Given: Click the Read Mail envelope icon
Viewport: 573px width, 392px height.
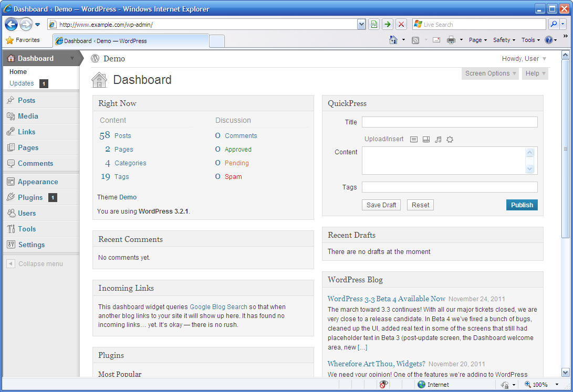Looking at the screenshot, I should 436,40.
